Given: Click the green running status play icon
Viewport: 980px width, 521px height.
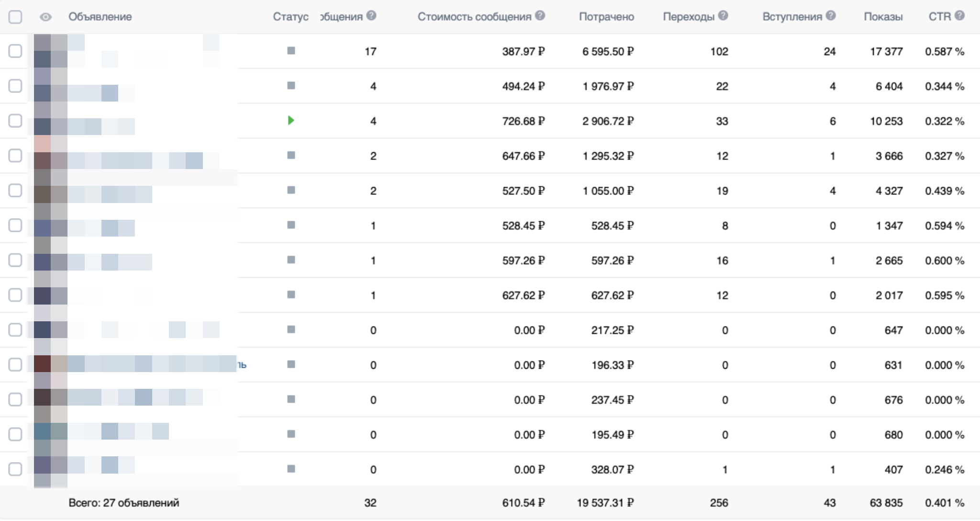Looking at the screenshot, I should tap(291, 121).
